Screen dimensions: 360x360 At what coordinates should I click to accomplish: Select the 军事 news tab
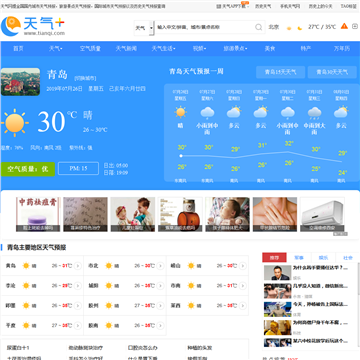click(x=299, y=257)
